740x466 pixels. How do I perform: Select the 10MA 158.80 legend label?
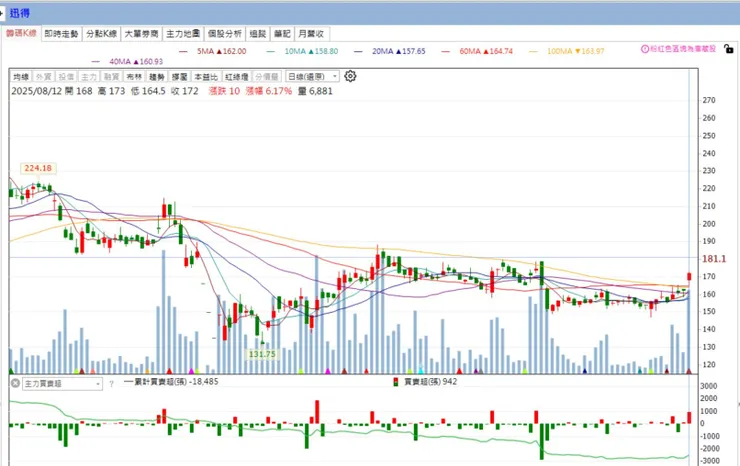click(311, 51)
